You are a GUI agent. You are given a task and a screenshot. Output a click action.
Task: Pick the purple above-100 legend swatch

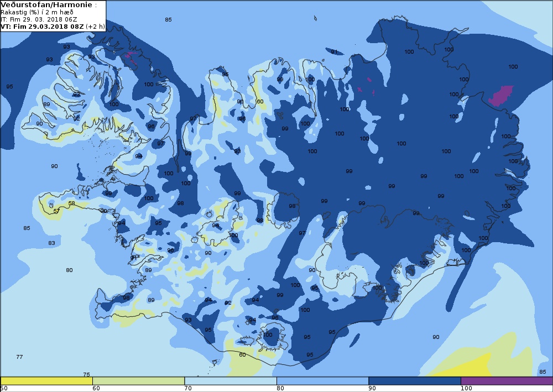pyautogui.click(x=507, y=381)
